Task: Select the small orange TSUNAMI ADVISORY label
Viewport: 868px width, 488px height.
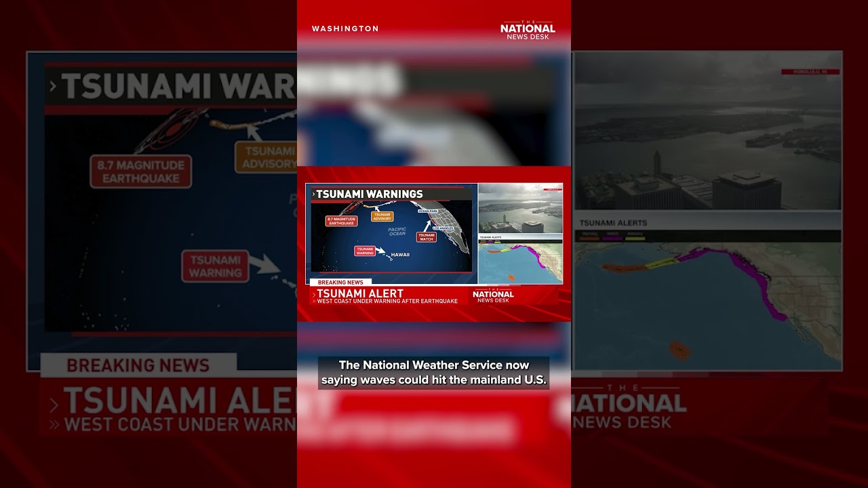Action: 382,216
